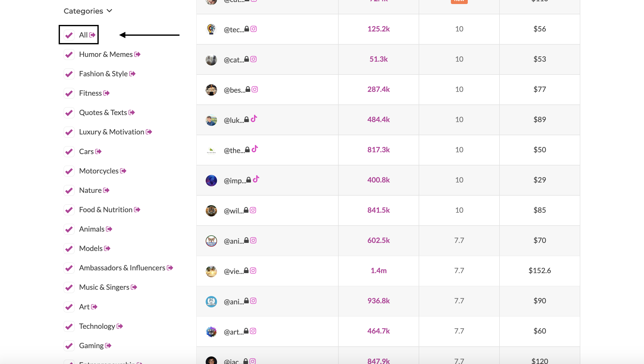Viewport: 644px width, 364px height.
Task: Uncheck the All categories checkbox
Action: coord(69,35)
